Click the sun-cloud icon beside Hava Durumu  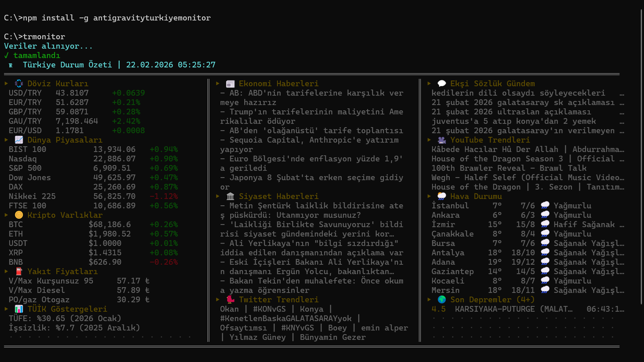(x=442, y=196)
